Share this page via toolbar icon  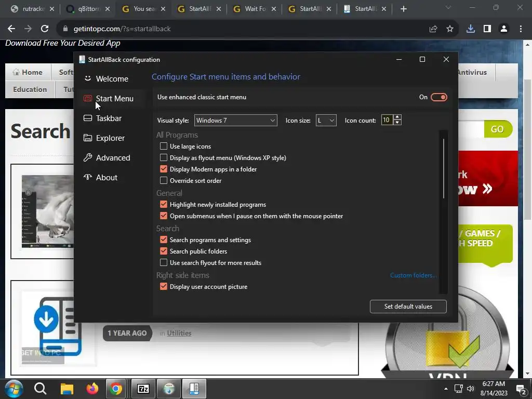[433, 29]
